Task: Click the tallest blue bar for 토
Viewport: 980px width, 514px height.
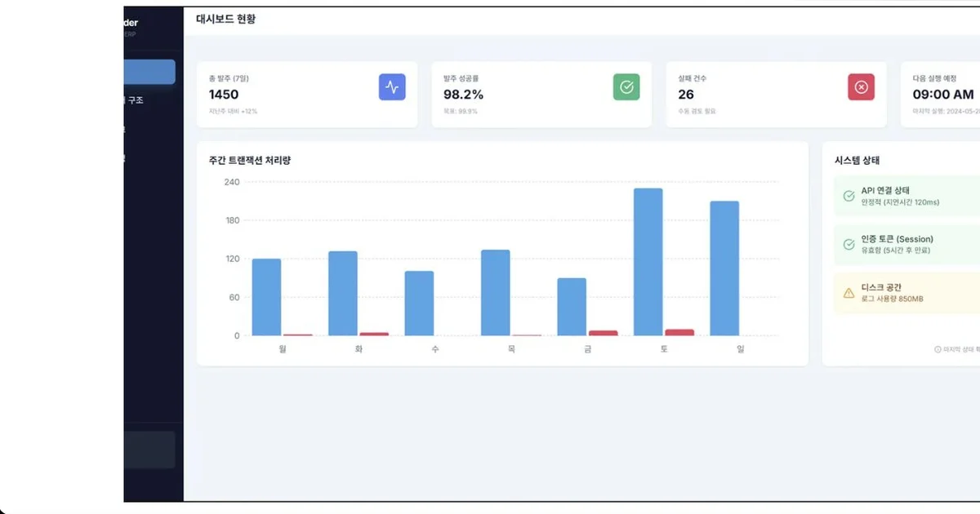Action: tap(648, 262)
